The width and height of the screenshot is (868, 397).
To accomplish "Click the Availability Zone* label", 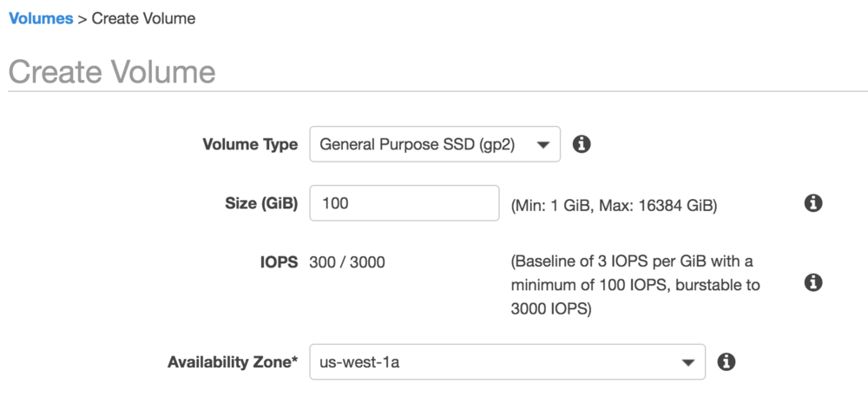I will point(233,362).
